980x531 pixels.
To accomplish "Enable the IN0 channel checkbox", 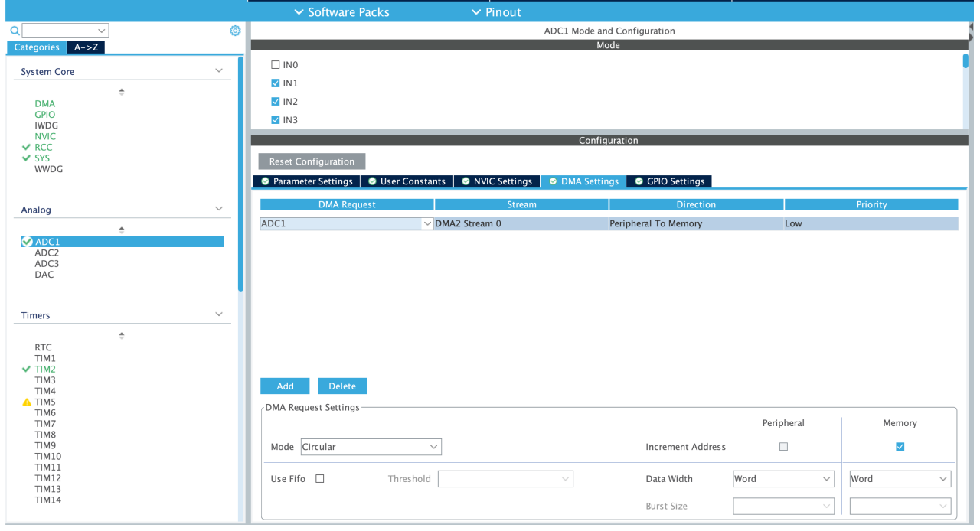I will coord(276,65).
